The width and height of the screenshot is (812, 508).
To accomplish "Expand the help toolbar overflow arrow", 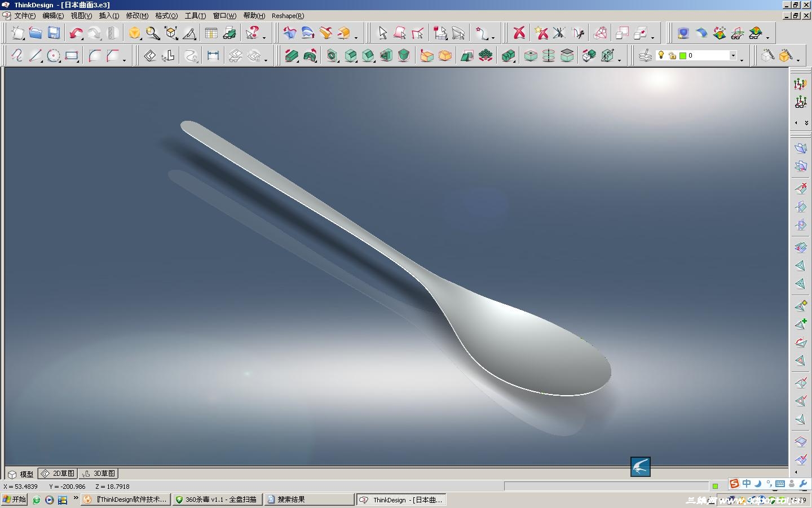I will pos(264,37).
